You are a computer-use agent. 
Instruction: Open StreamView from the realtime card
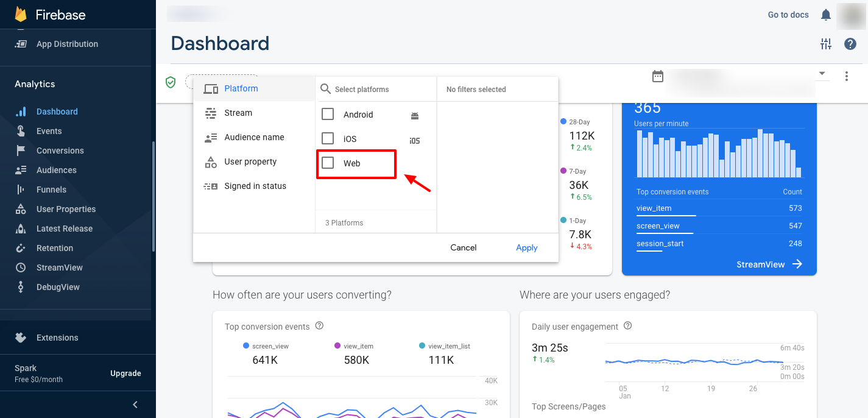click(x=768, y=264)
